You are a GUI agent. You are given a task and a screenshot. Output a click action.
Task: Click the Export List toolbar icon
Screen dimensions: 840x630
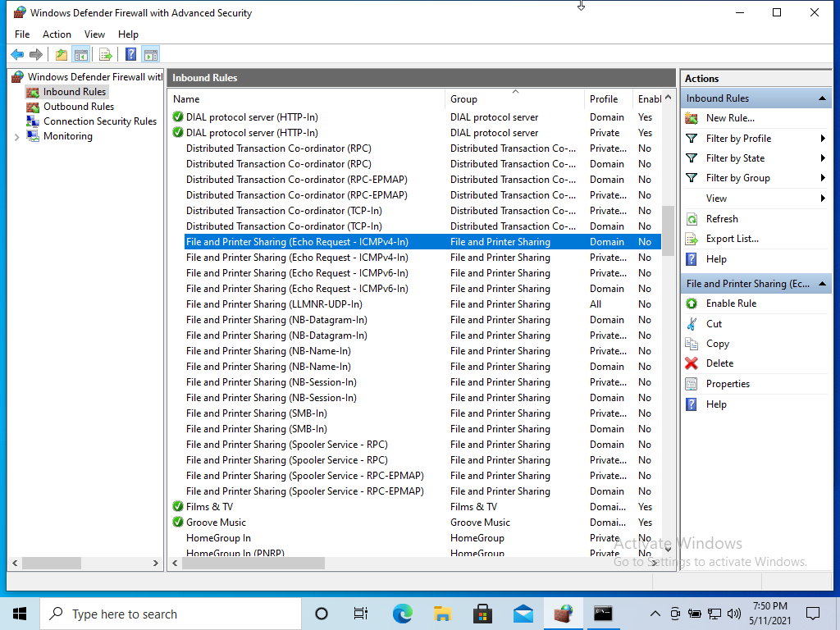click(x=106, y=54)
